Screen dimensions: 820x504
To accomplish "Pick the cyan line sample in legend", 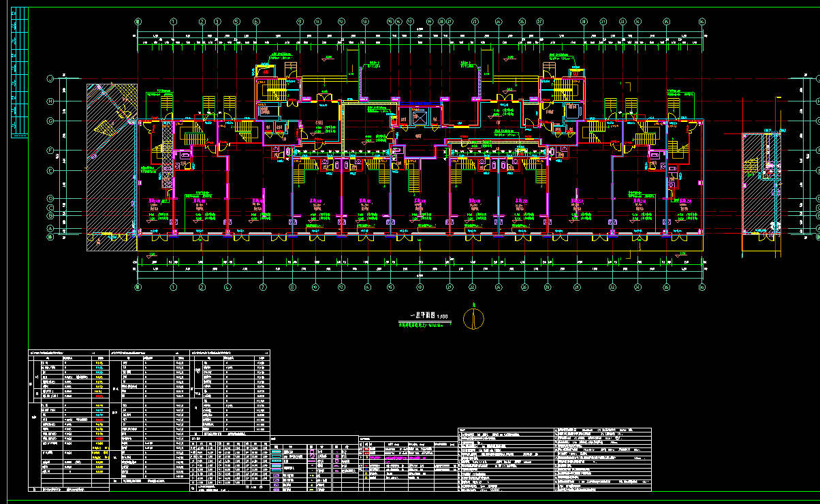I will click(x=277, y=451).
